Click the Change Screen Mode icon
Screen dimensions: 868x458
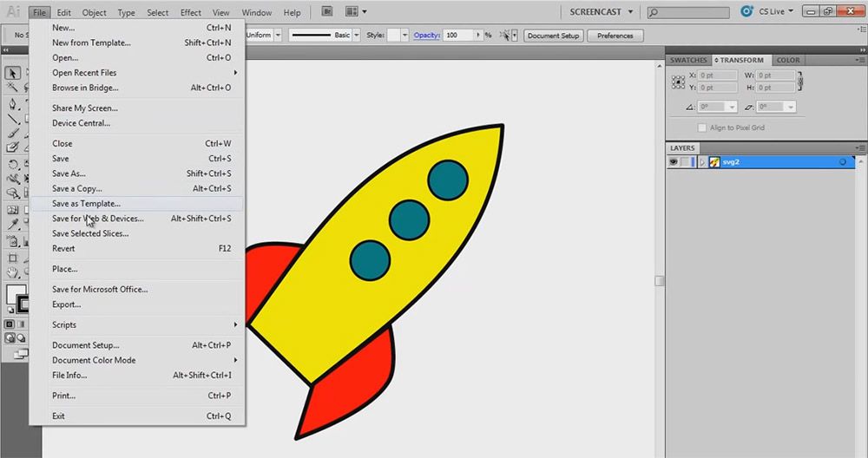21,355
